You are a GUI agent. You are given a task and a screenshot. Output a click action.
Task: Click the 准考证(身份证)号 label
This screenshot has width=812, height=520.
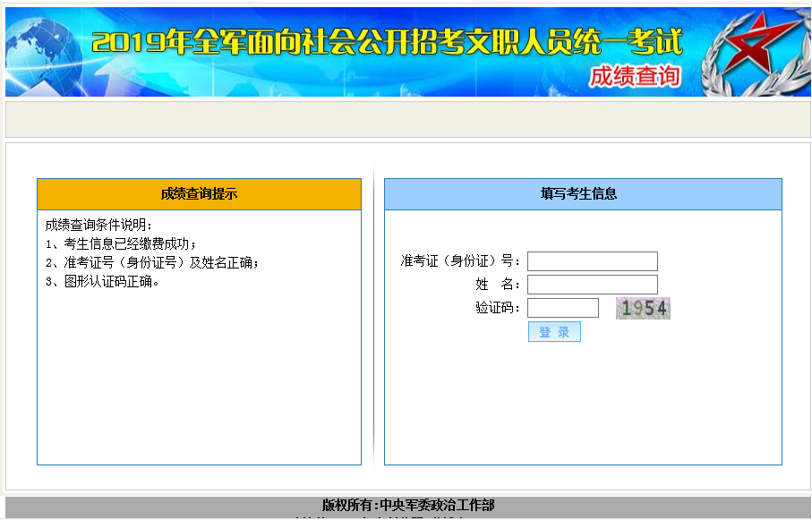tap(460, 261)
